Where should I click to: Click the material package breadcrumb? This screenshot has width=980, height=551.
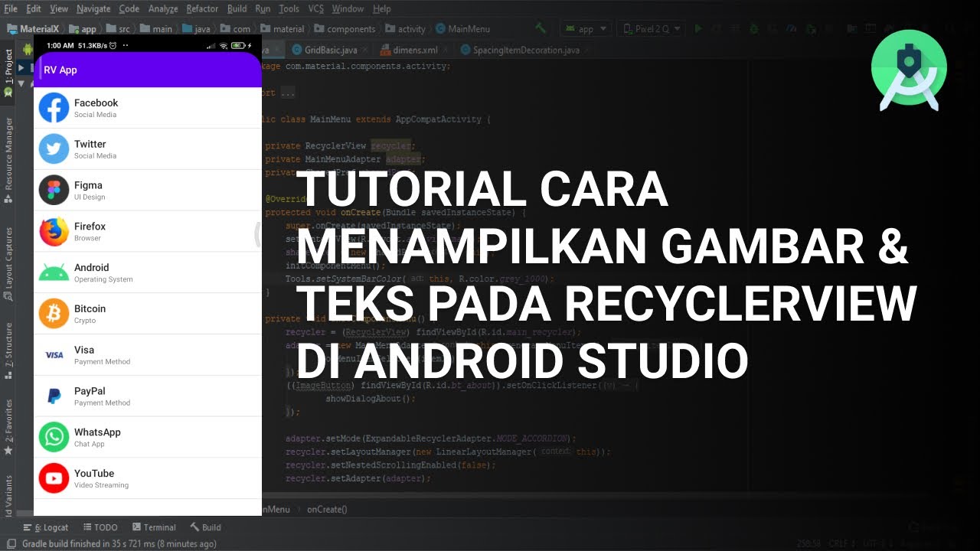[x=283, y=29]
